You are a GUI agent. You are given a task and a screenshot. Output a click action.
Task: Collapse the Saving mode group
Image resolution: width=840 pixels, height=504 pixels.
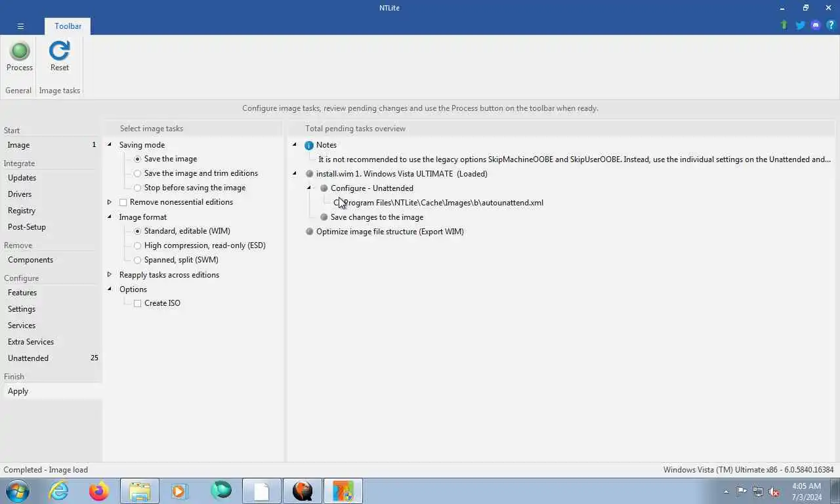tap(110, 144)
